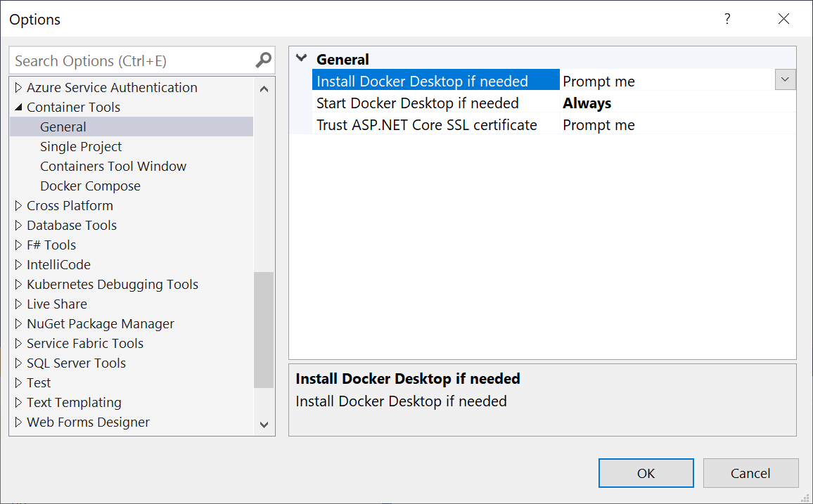Select Single Project under Container Tools
813x504 pixels.
click(81, 146)
